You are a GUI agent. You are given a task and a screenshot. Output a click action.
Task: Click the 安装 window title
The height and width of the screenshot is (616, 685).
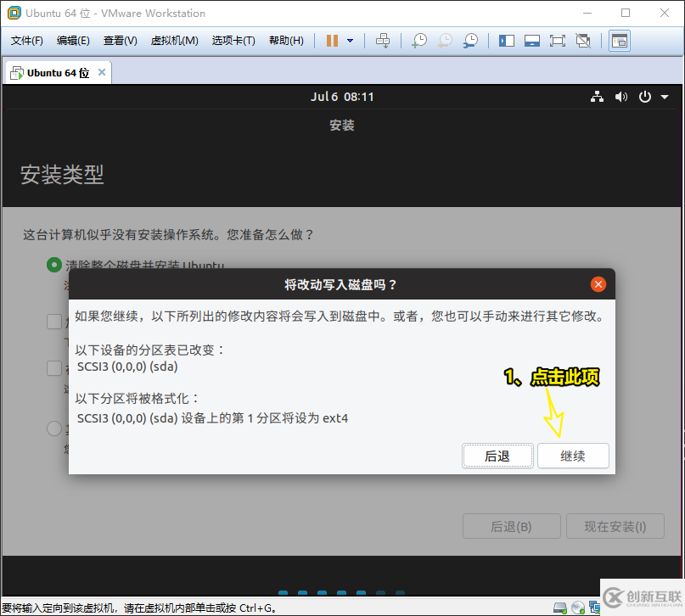[342, 126]
